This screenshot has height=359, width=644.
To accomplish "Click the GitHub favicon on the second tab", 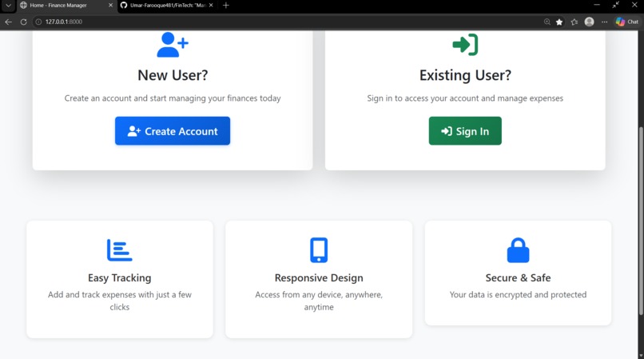I will pyautogui.click(x=124, y=6).
